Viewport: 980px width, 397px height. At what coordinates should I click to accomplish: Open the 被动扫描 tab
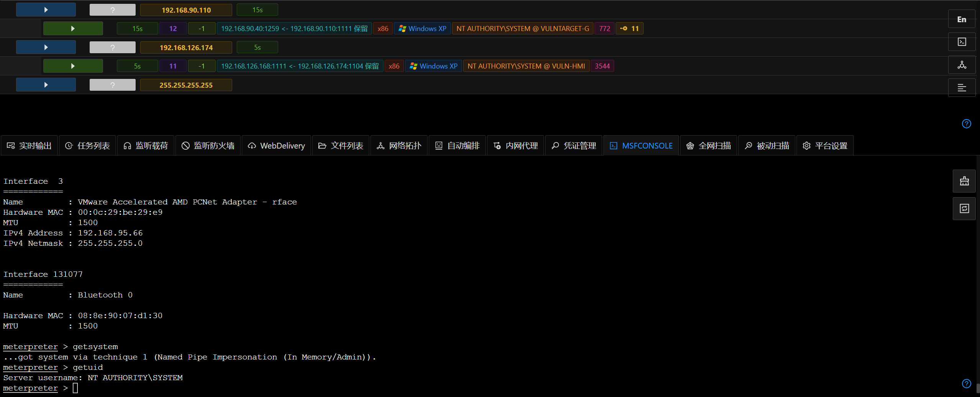[x=767, y=145]
